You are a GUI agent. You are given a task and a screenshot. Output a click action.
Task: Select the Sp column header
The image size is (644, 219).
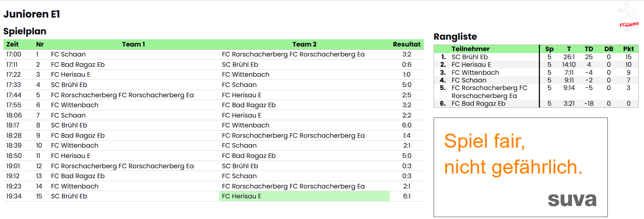[549, 49]
